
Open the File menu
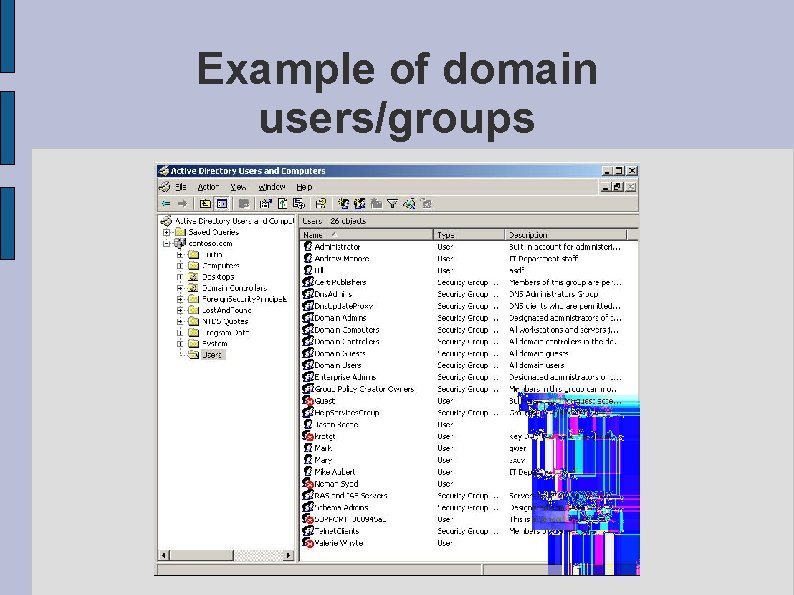[181, 187]
